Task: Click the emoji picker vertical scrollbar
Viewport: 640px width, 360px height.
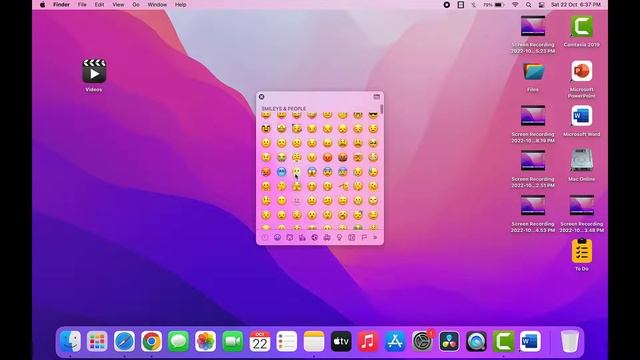Action: pos(382,109)
